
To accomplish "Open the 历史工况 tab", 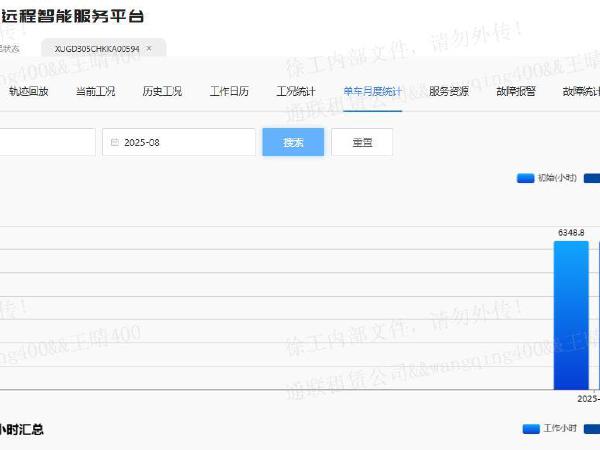I will (x=162, y=91).
